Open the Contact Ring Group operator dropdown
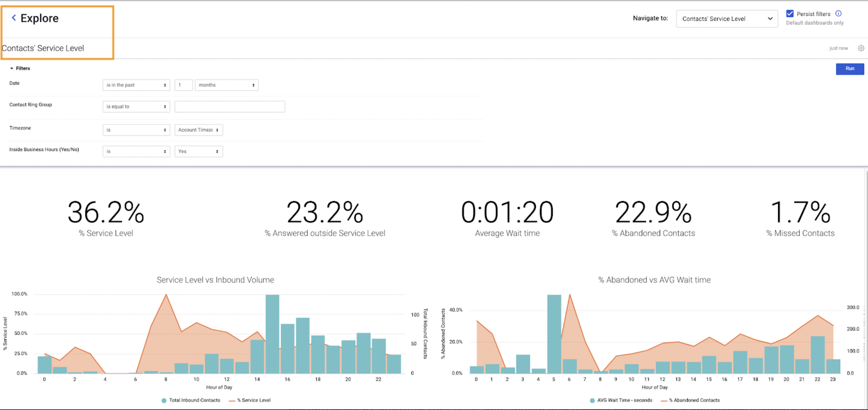 tap(136, 106)
